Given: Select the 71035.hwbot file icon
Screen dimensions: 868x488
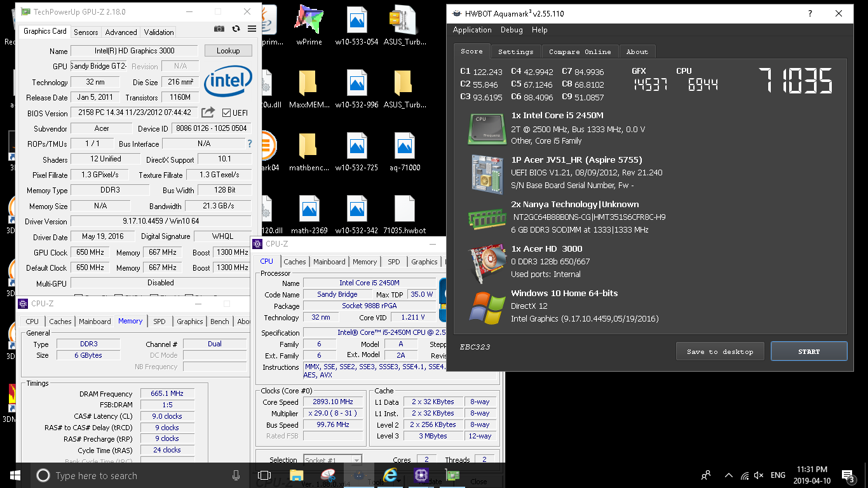Looking at the screenshot, I should coord(404,215).
